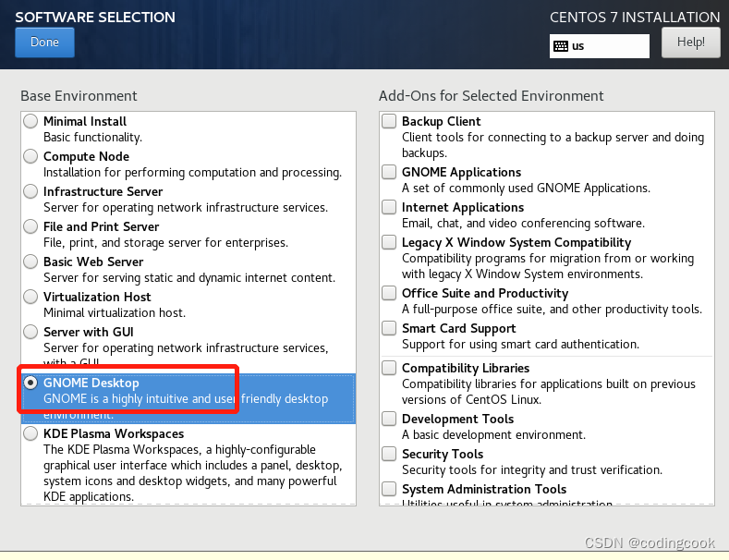Choose KDE Plasma Workspaces environment
729x560 pixels.
click(x=30, y=433)
